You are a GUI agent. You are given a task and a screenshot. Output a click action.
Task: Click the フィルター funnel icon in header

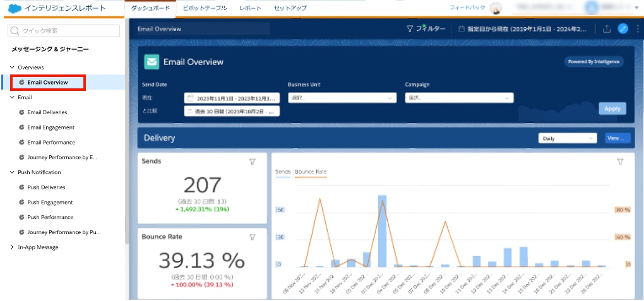tap(410, 29)
